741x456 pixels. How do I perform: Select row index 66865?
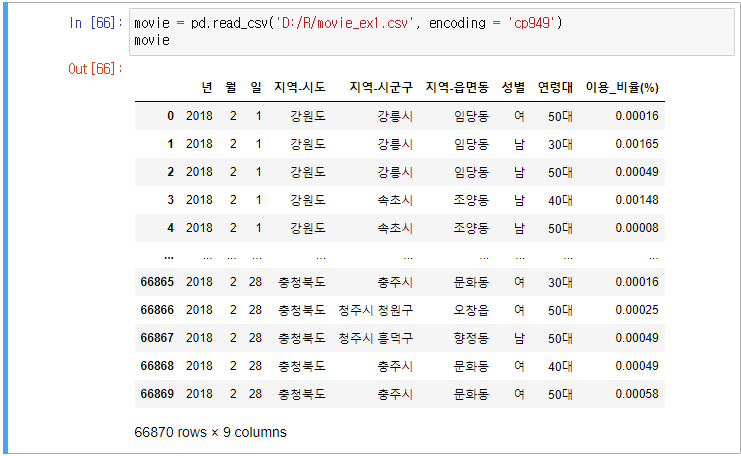pos(157,282)
